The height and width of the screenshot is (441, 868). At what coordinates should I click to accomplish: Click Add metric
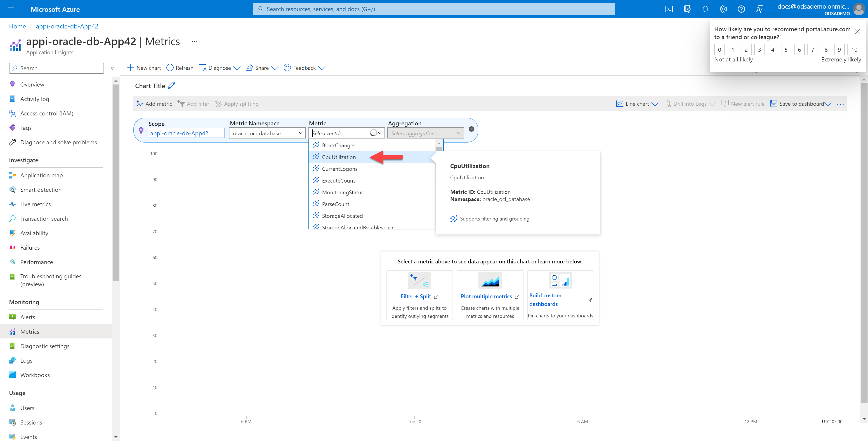154,104
